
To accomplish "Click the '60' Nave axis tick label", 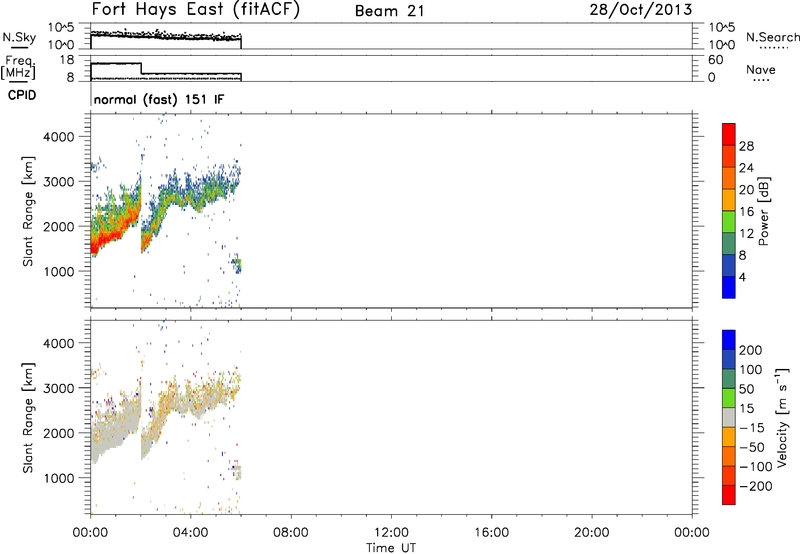I will pyautogui.click(x=715, y=60).
